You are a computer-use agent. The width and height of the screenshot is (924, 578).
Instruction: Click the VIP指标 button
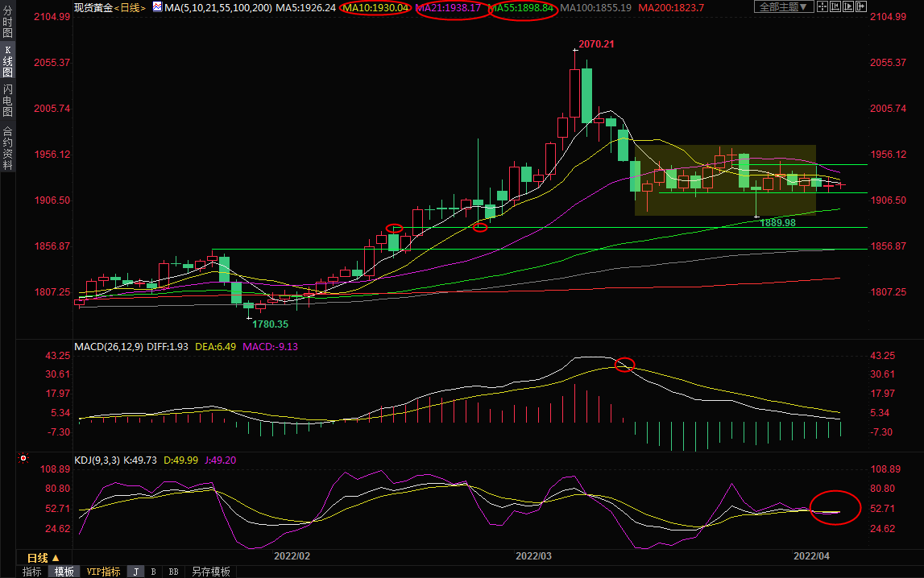tap(103, 572)
